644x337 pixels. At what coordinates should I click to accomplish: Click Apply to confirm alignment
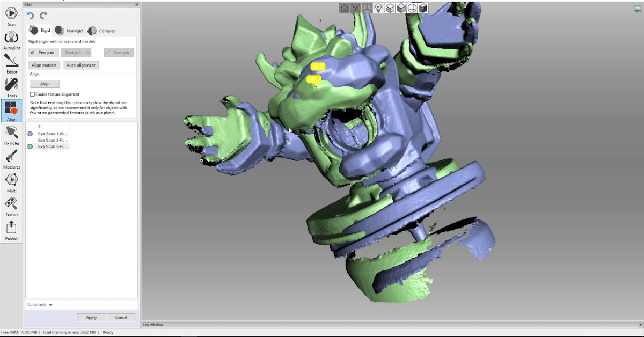91,317
